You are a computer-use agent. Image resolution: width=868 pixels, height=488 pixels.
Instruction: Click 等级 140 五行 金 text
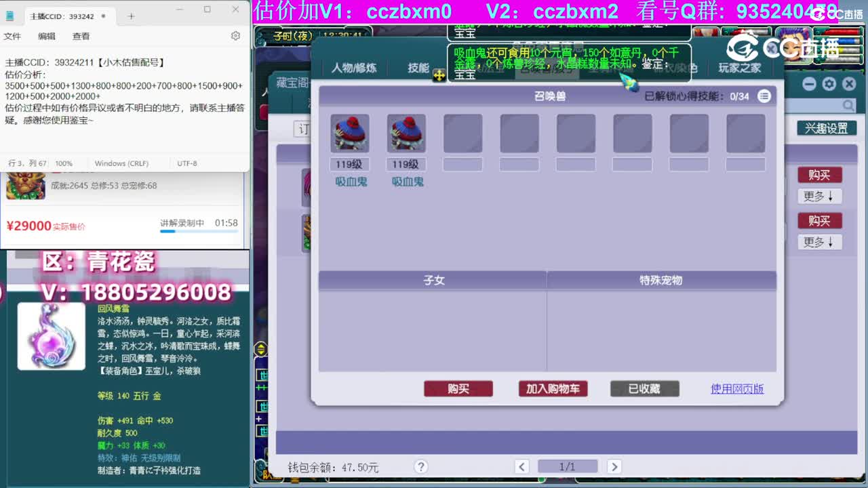point(130,395)
